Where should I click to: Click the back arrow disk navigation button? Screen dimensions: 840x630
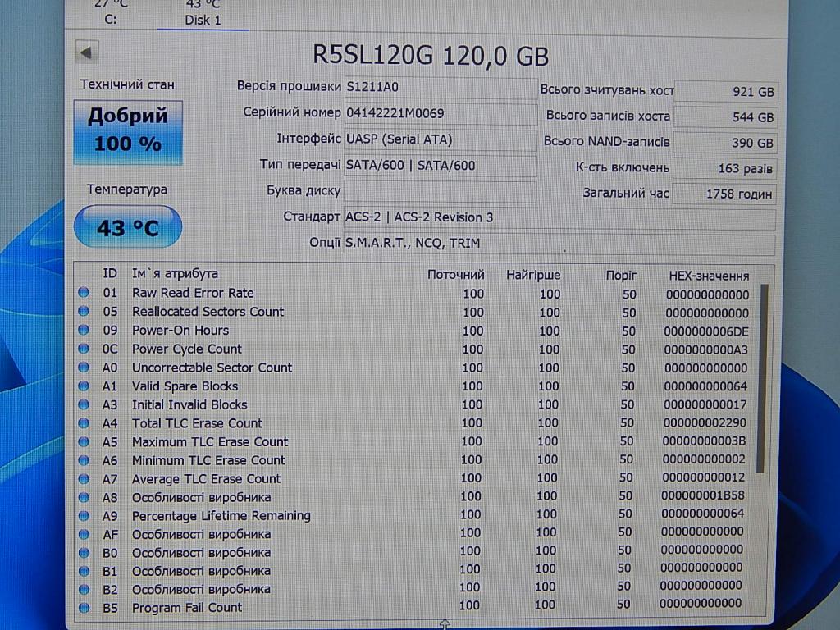click(87, 53)
